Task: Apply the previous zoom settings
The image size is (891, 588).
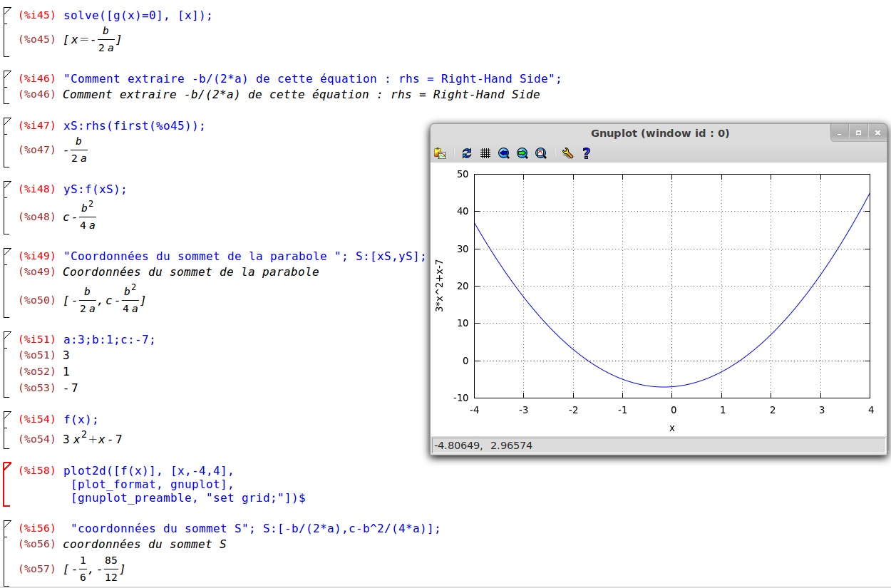Action: pyautogui.click(x=504, y=153)
